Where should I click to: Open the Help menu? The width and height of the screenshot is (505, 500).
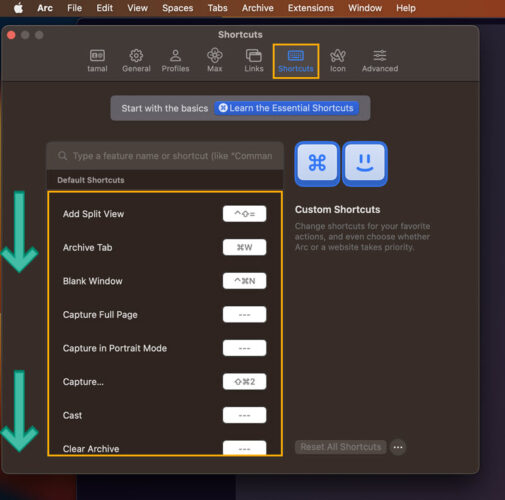tap(406, 8)
